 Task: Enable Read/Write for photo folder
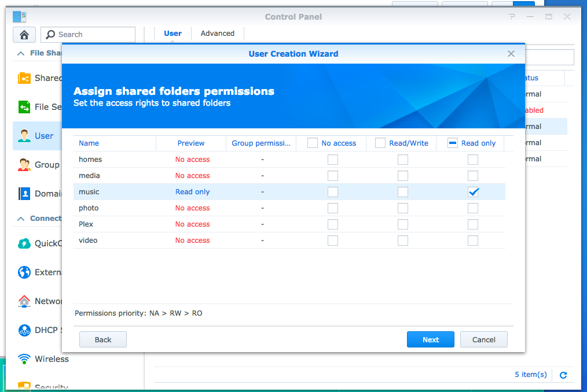pyautogui.click(x=403, y=208)
